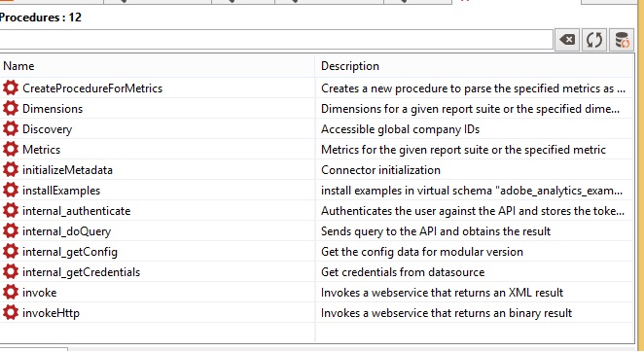644x352 pixels.
Task: Select the invoke procedure row
Action: coord(317,293)
